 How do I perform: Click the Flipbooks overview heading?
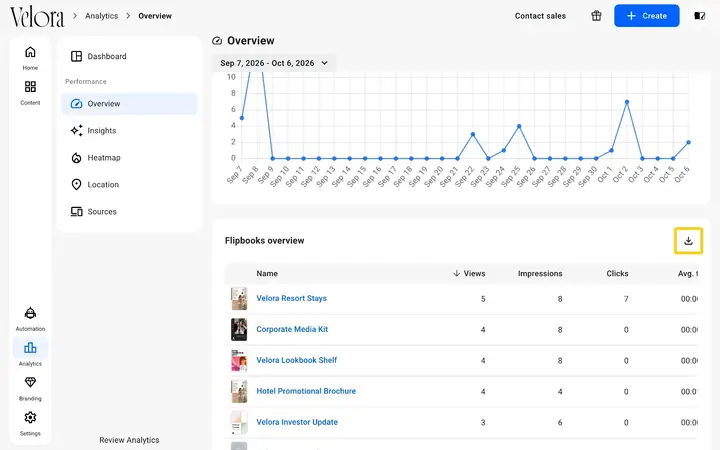[x=264, y=241]
